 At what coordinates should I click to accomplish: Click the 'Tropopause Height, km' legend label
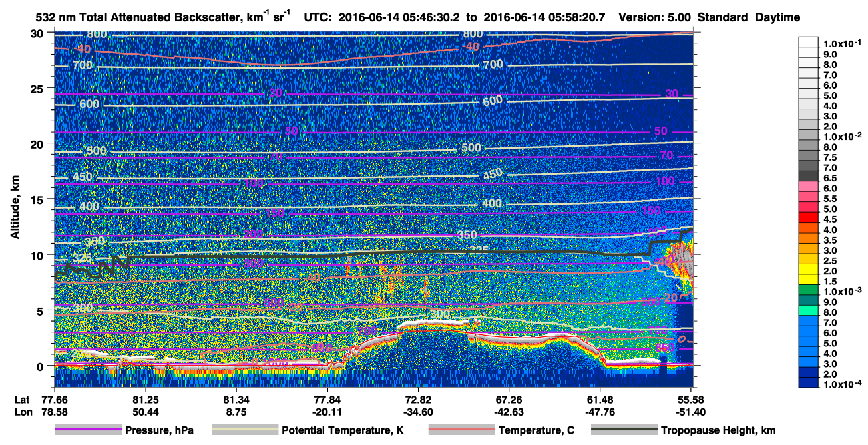pos(717,430)
